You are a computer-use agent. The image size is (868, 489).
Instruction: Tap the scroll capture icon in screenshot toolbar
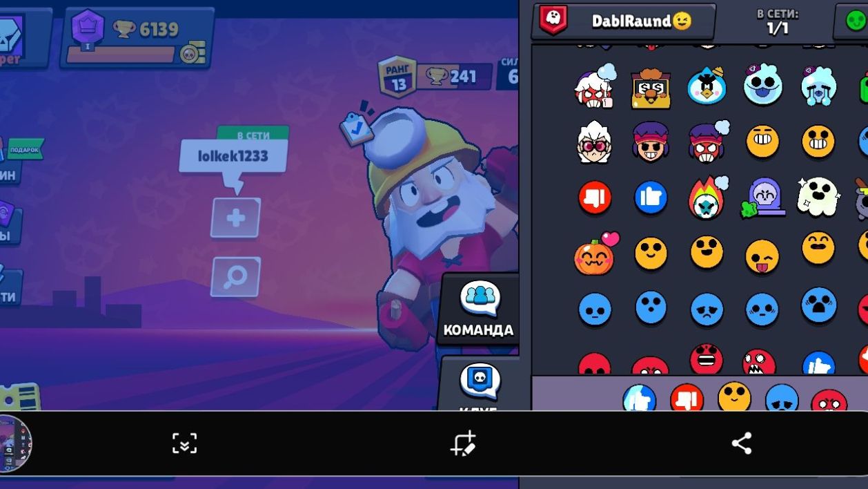pyautogui.click(x=184, y=443)
